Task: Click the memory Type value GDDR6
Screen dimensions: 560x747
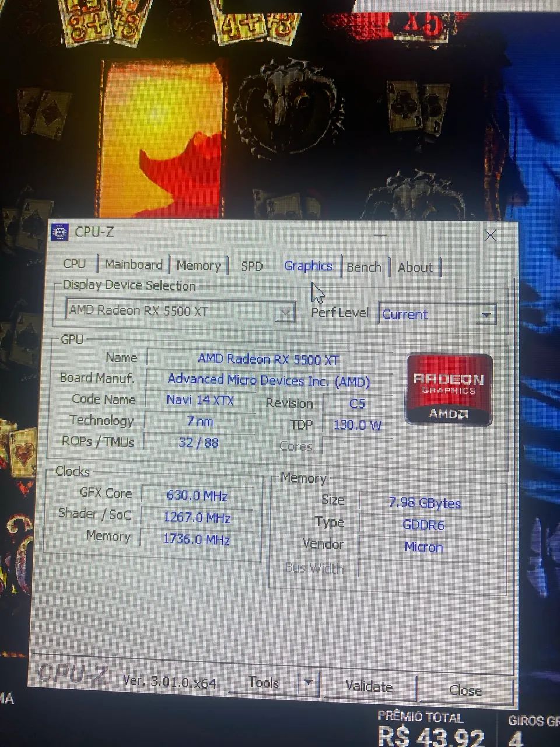Action: pos(424,525)
